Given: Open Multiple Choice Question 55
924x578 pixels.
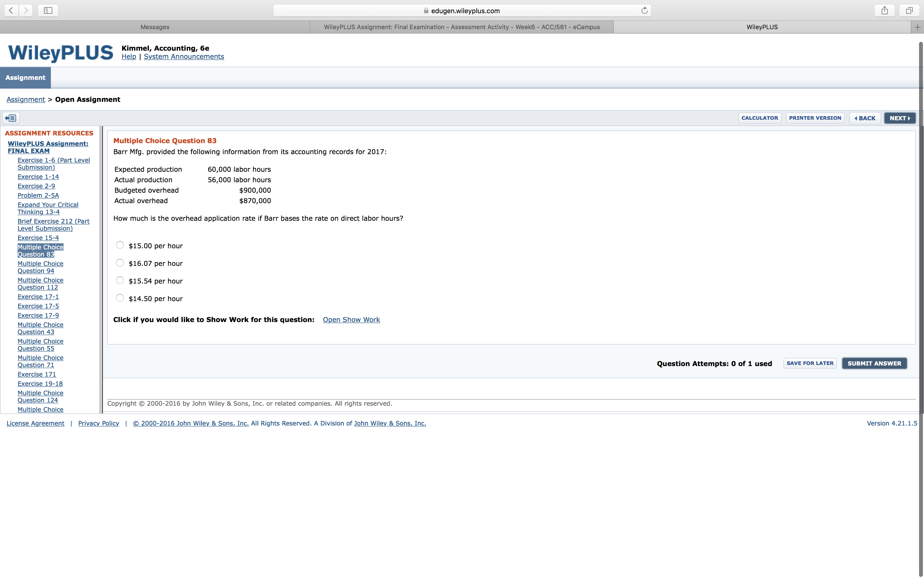Looking at the screenshot, I should [40, 345].
